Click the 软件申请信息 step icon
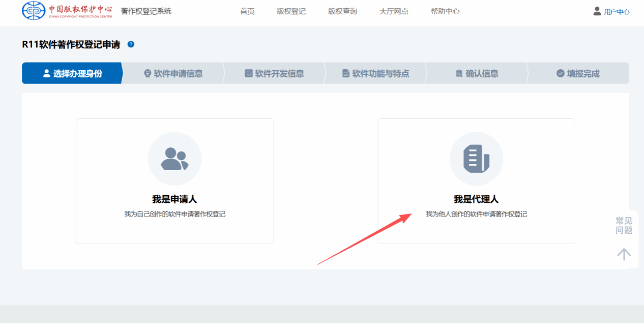 click(x=148, y=73)
